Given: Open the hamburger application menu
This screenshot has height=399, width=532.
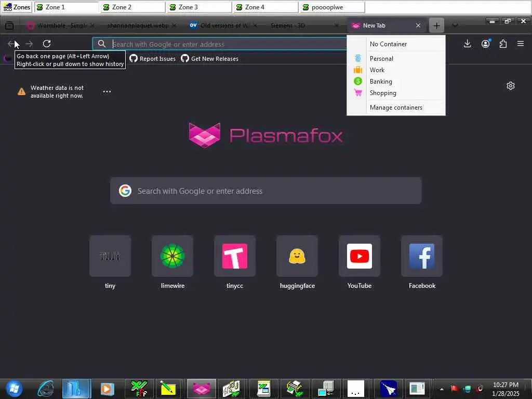Looking at the screenshot, I should point(521,44).
